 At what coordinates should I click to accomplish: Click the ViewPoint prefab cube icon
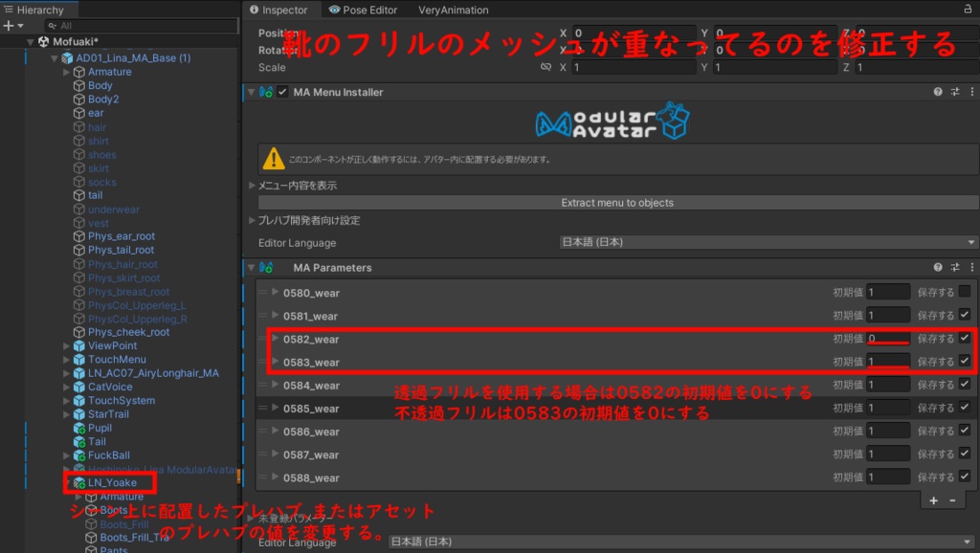[x=79, y=345]
